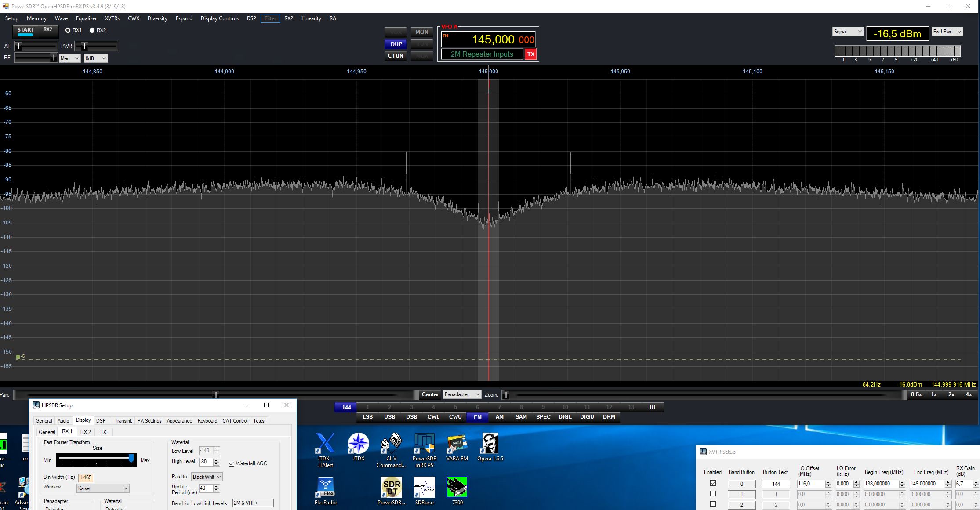Switch to the PA Settings tab

click(149, 420)
